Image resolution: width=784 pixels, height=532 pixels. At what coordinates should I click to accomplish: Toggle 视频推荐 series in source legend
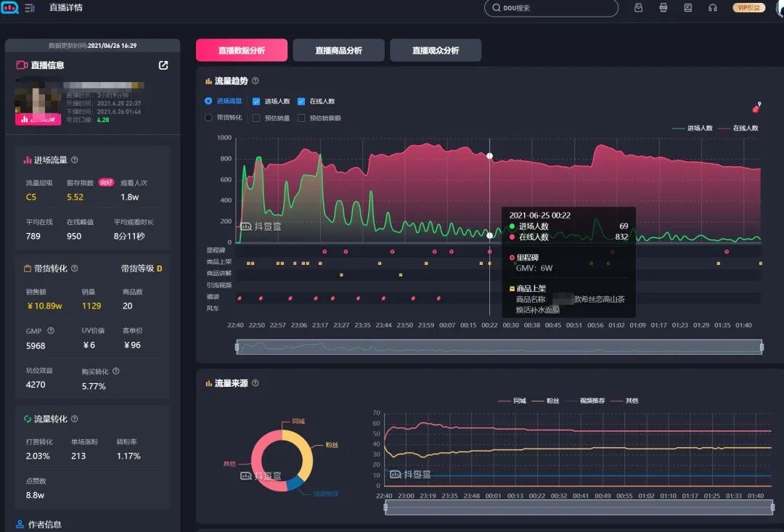[585, 401]
